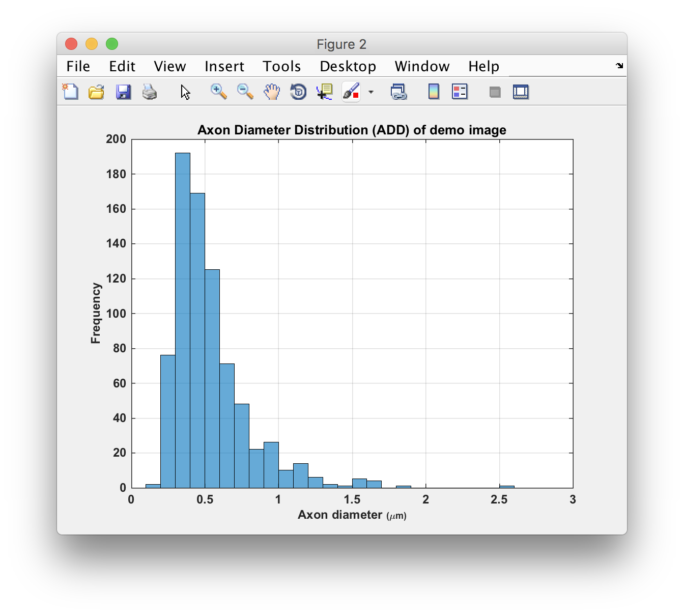This screenshot has width=684, height=616.
Task: Open the File menu
Action: coord(78,66)
